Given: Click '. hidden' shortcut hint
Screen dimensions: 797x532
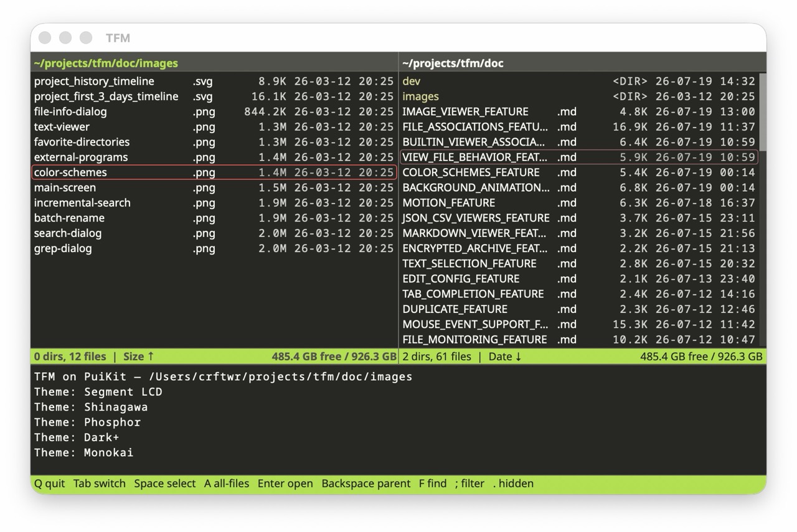Looking at the screenshot, I should 513,483.
